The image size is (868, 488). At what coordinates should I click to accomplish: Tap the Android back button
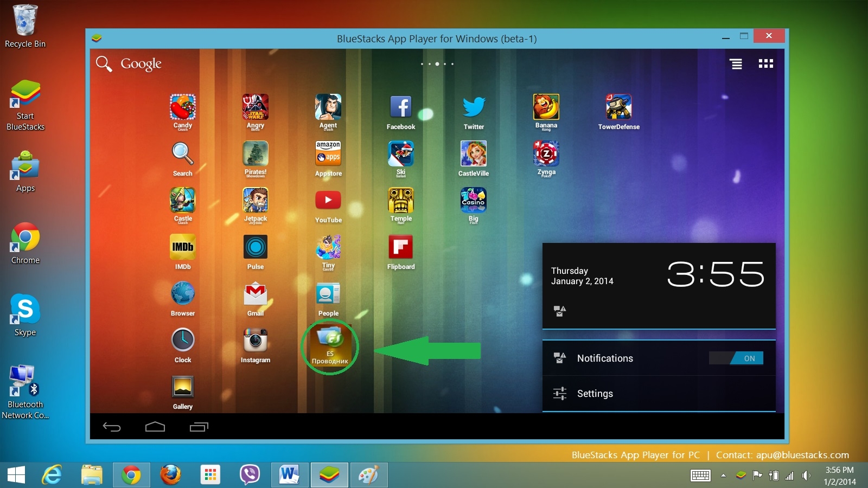(112, 427)
